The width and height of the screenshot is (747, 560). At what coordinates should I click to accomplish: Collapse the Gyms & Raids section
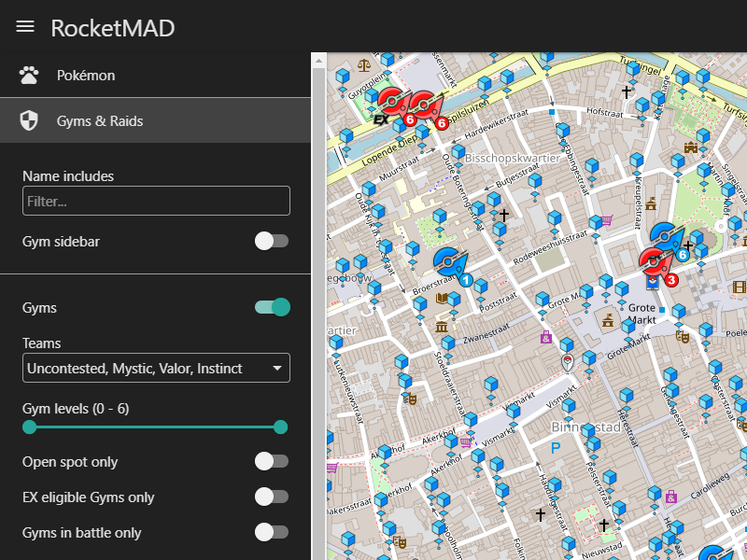tap(155, 120)
